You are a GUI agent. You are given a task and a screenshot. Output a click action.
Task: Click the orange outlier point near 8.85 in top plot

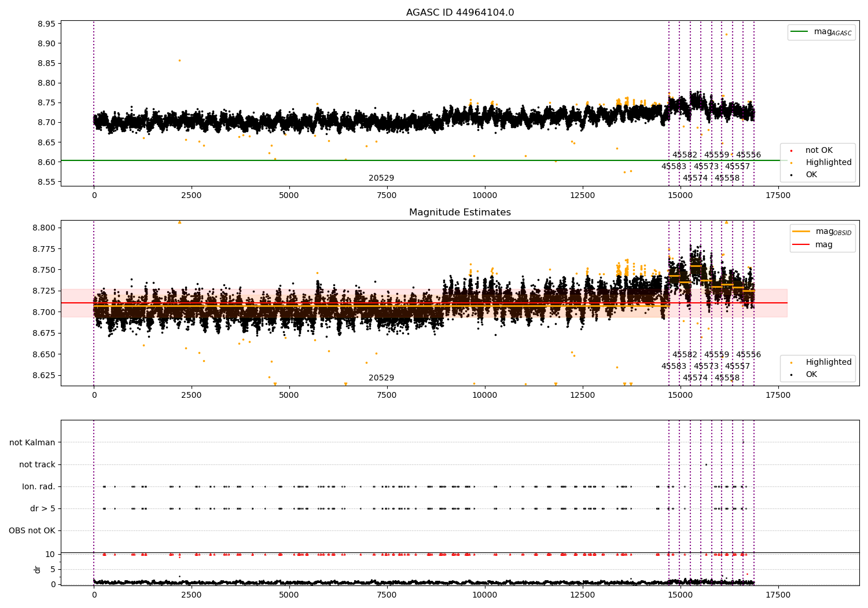(x=179, y=60)
